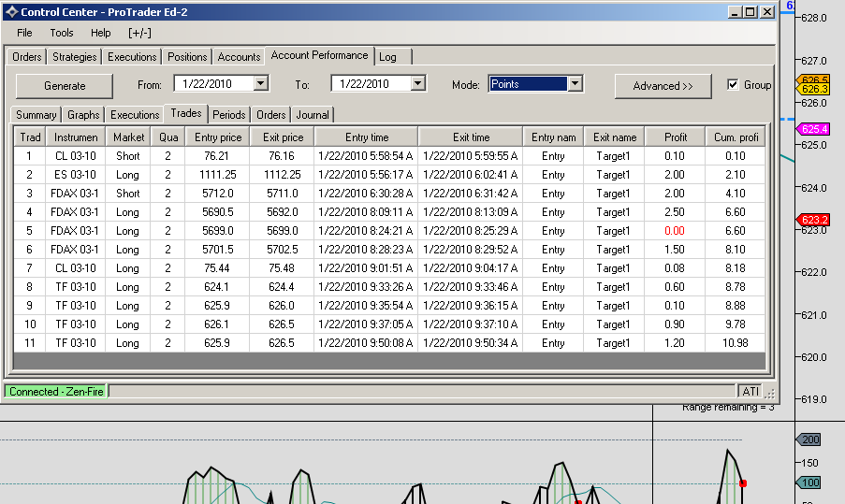Expand the Mode dropdown arrow

[x=575, y=83]
